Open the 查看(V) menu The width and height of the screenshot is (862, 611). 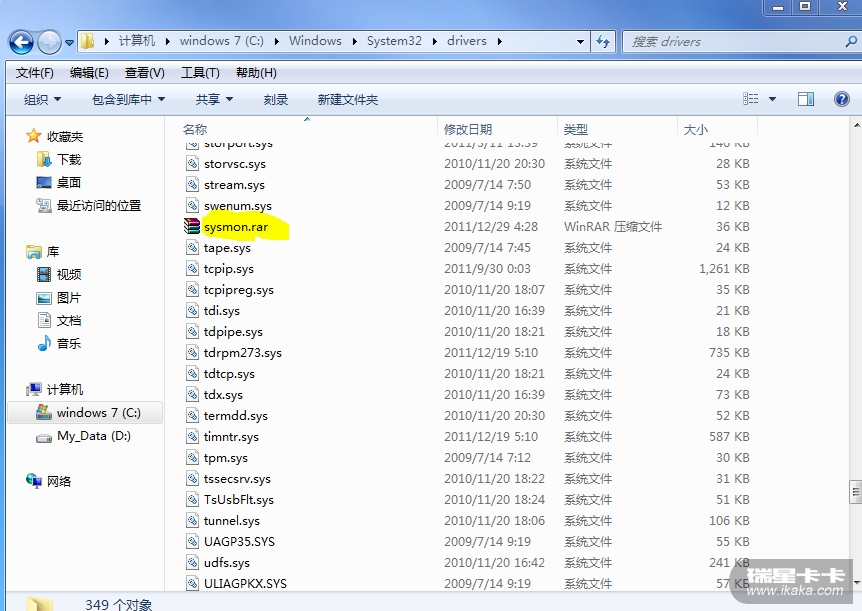click(x=145, y=73)
